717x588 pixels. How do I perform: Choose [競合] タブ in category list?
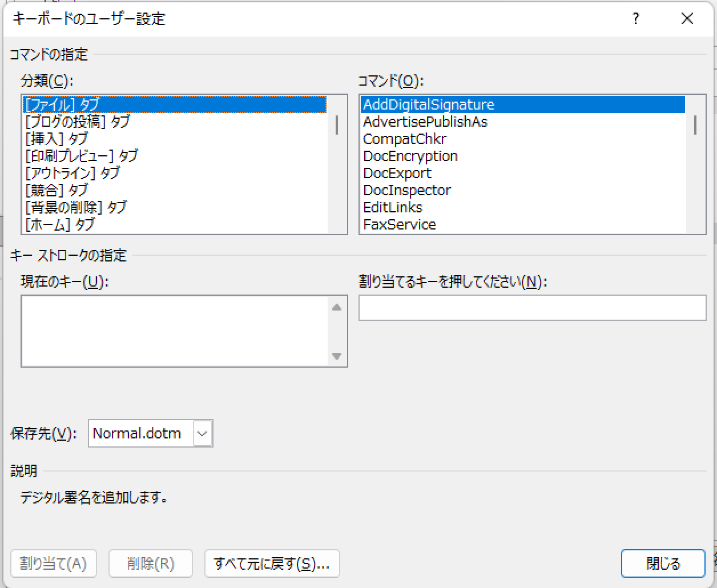point(175,190)
